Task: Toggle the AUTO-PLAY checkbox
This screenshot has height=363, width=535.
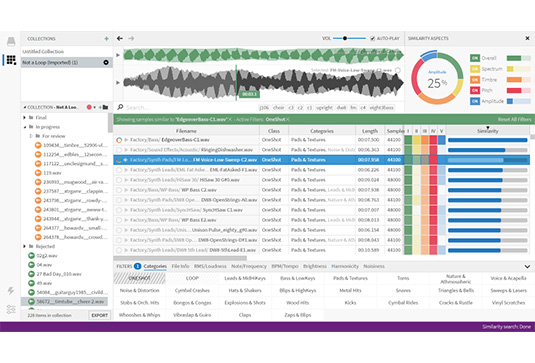Action: (x=373, y=39)
